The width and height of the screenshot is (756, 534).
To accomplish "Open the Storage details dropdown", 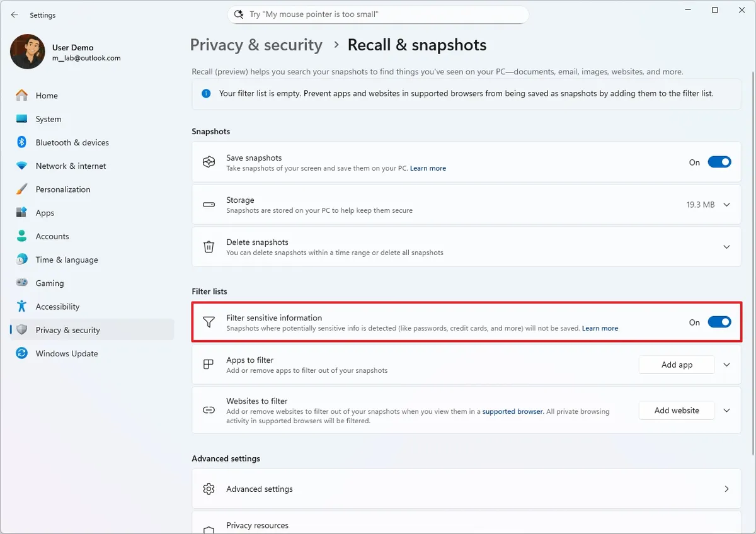I will click(726, 204).
